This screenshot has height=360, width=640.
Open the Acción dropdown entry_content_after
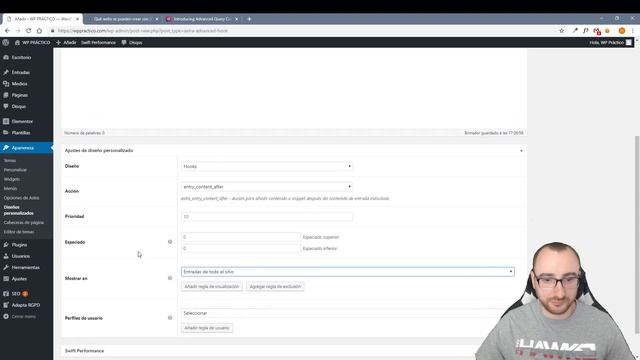(267, 187)
